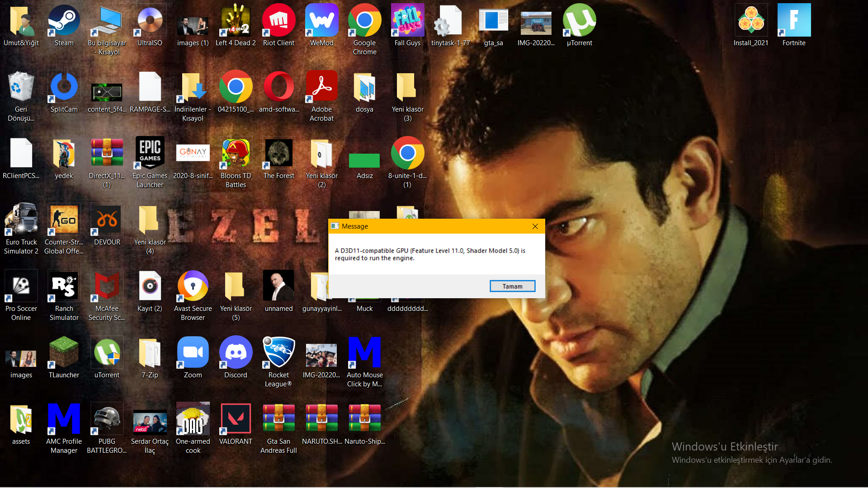Click the Tamam button in Message dialog
This screenshot has width=868, height=488.
[512, 286]
